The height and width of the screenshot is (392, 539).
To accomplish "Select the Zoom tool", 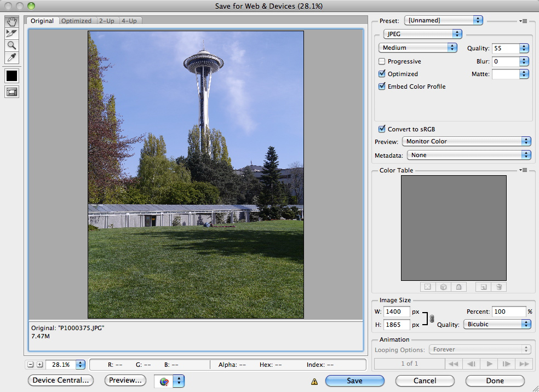I will [12, 45].
